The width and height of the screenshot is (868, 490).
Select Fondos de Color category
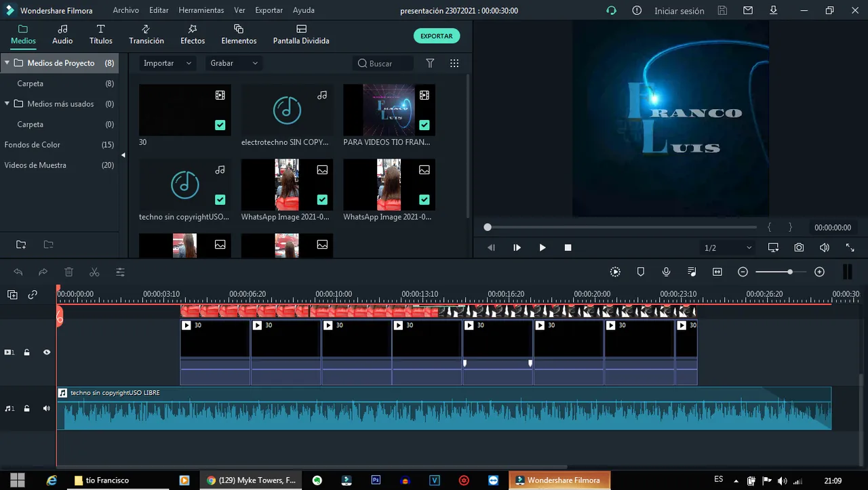32,145
